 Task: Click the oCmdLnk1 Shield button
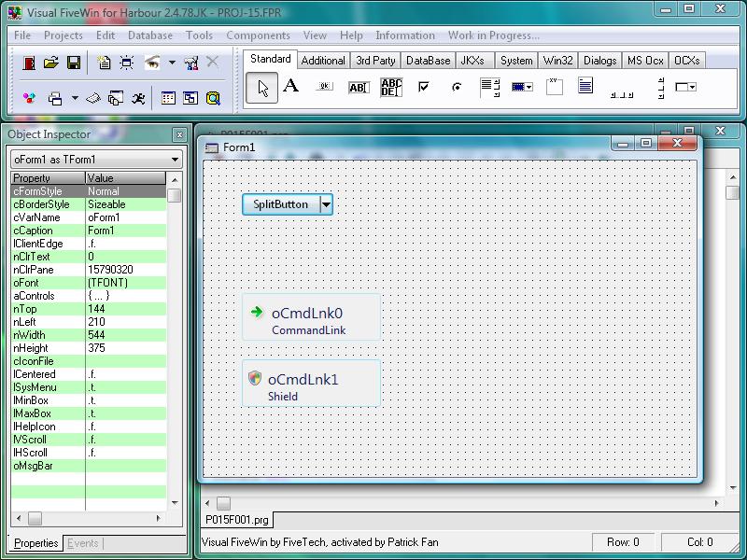[x=311, y=384]
